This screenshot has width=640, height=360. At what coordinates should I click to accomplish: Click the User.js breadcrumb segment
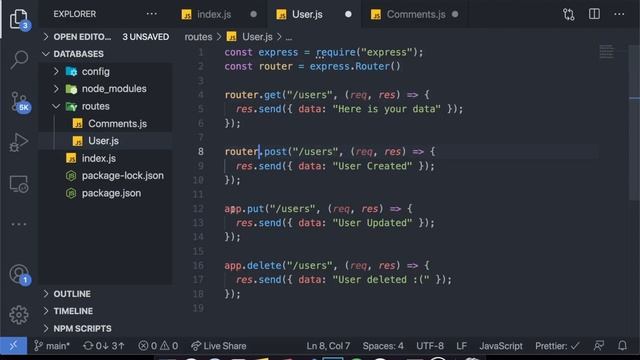pos(257,37)
